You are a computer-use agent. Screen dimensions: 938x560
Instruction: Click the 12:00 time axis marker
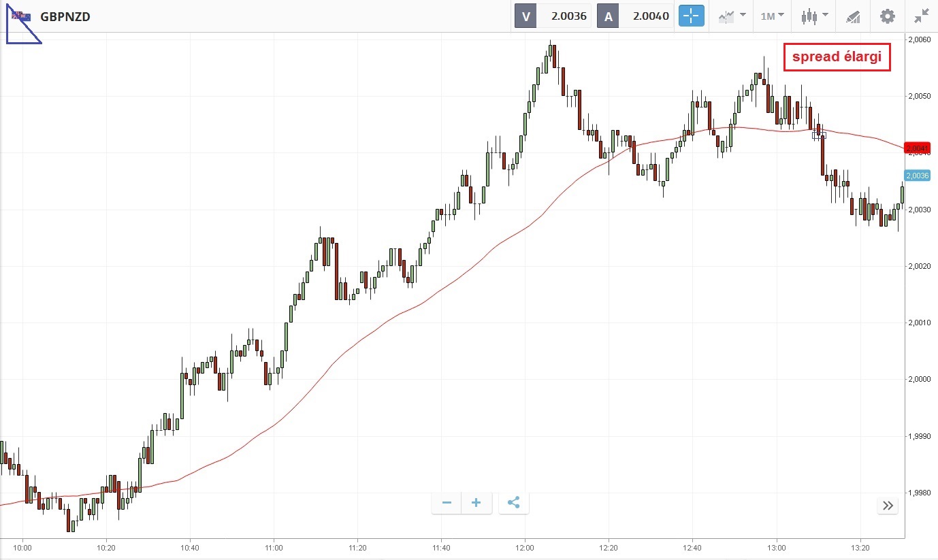coord(525,547)
